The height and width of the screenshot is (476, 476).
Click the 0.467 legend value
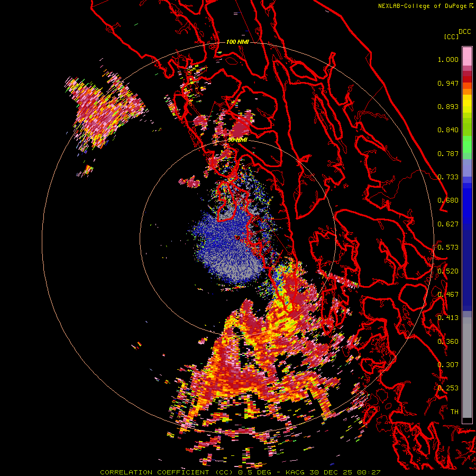coord(448,295)
